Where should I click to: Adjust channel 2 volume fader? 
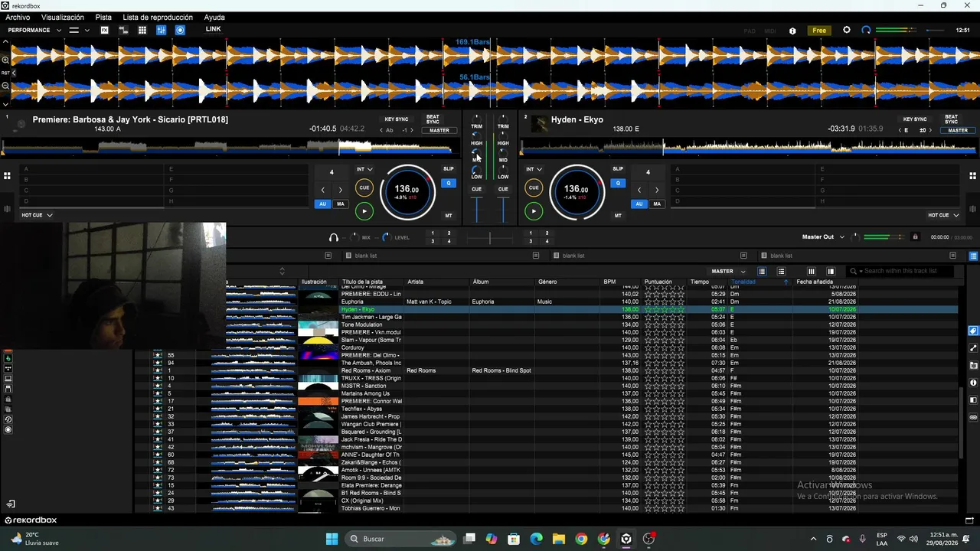(x=503, y=209)
